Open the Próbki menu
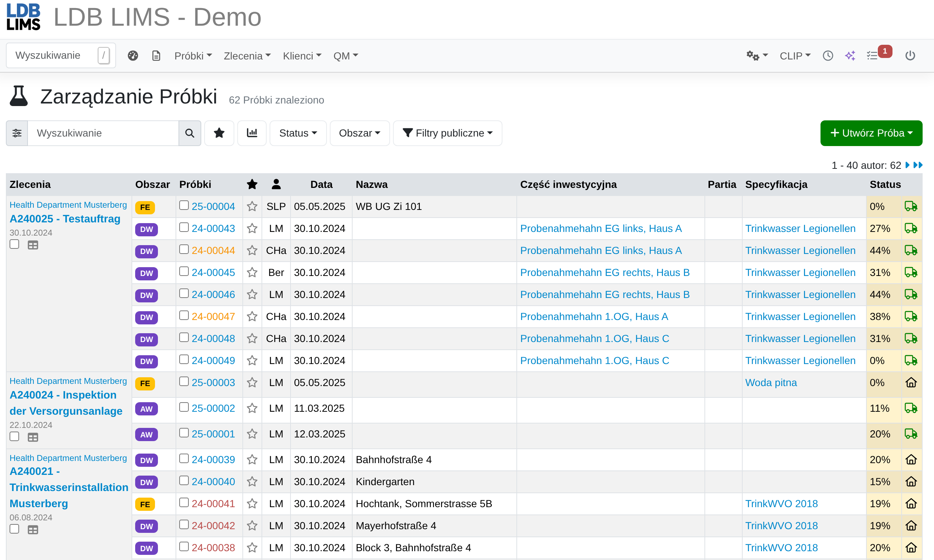This screenshot has width=934, height=560. pos(193,56)
